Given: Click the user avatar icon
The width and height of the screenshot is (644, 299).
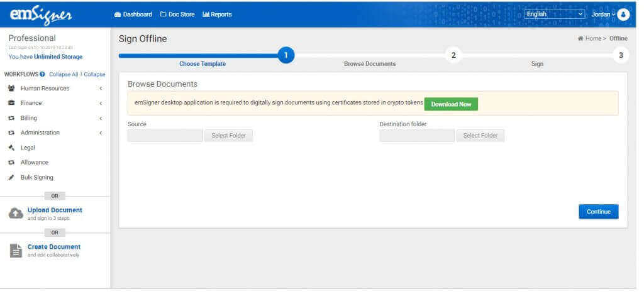Looking at the screenshot, I should [623, 14].
